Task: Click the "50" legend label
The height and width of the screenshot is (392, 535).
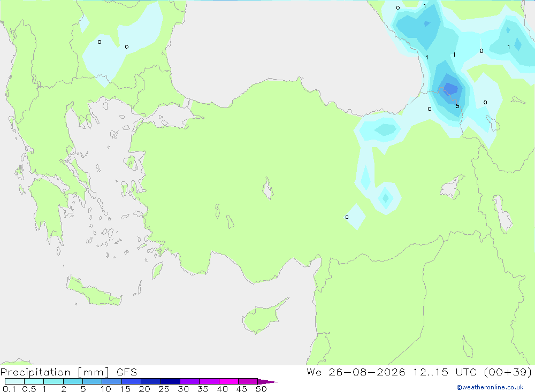Action: [x=262, y=389]
